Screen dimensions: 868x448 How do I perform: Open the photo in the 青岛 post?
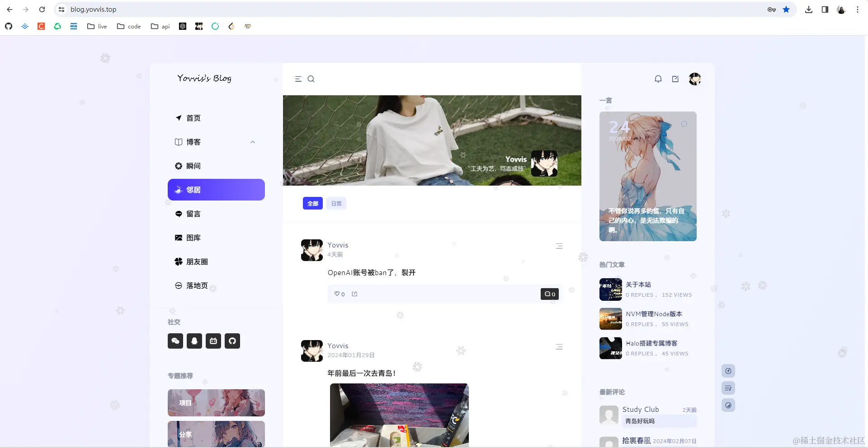click(x=399, y=415)
